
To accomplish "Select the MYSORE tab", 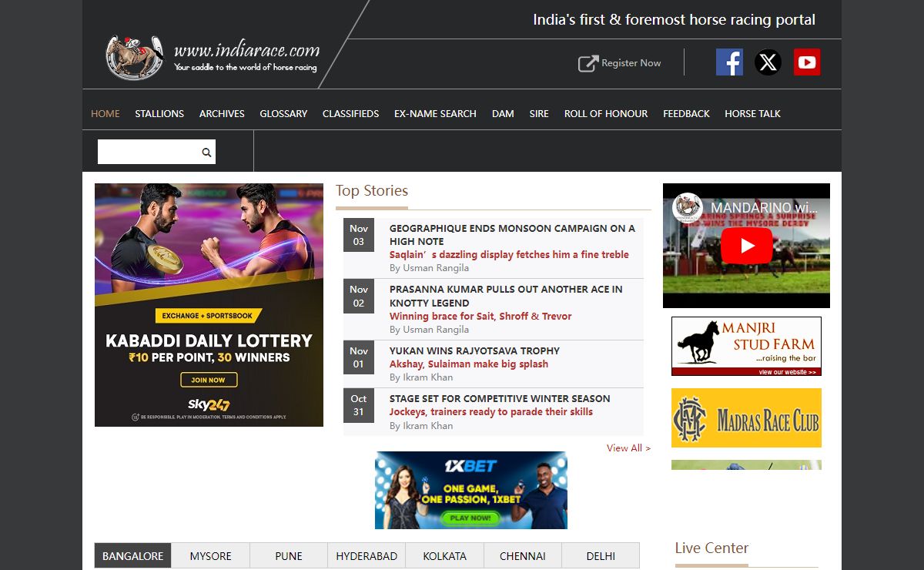I will (211, 555).
